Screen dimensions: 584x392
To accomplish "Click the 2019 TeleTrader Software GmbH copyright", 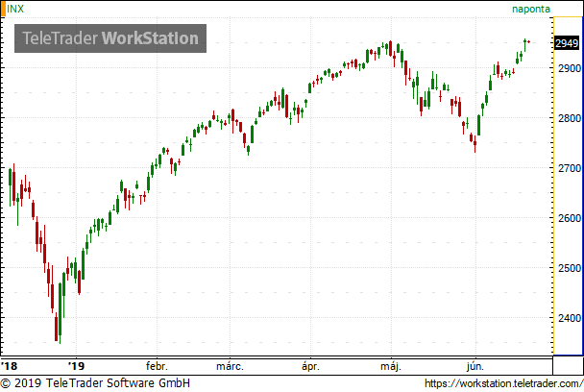I will [95, 383].
